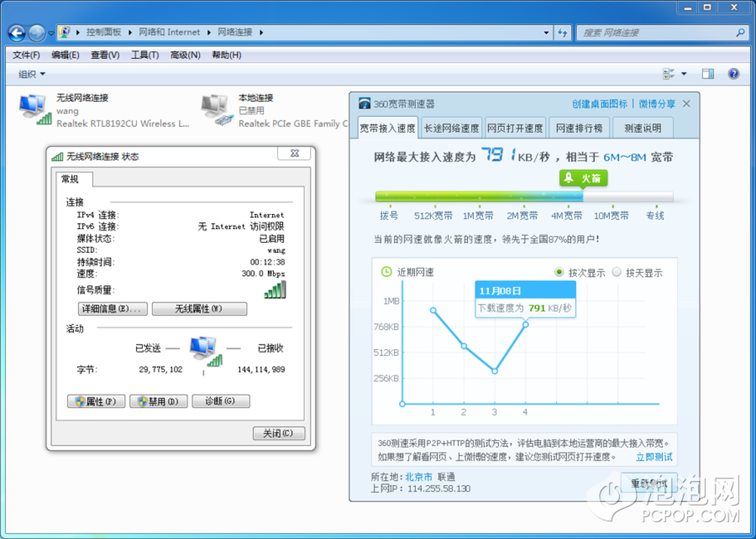This screenshot has width=756, height=539.
Task: Switch to the 宽带接入速度 tab
Action: point(388,129)
